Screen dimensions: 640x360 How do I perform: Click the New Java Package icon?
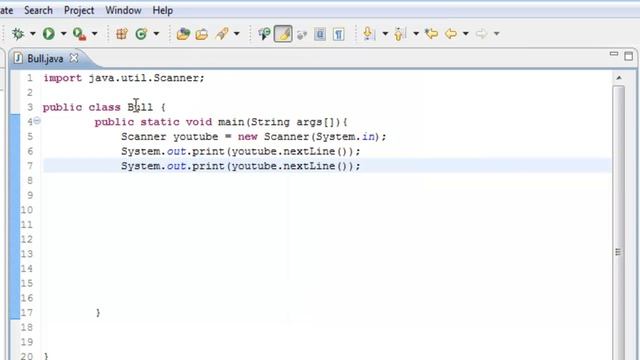click(x=121, y=33)
